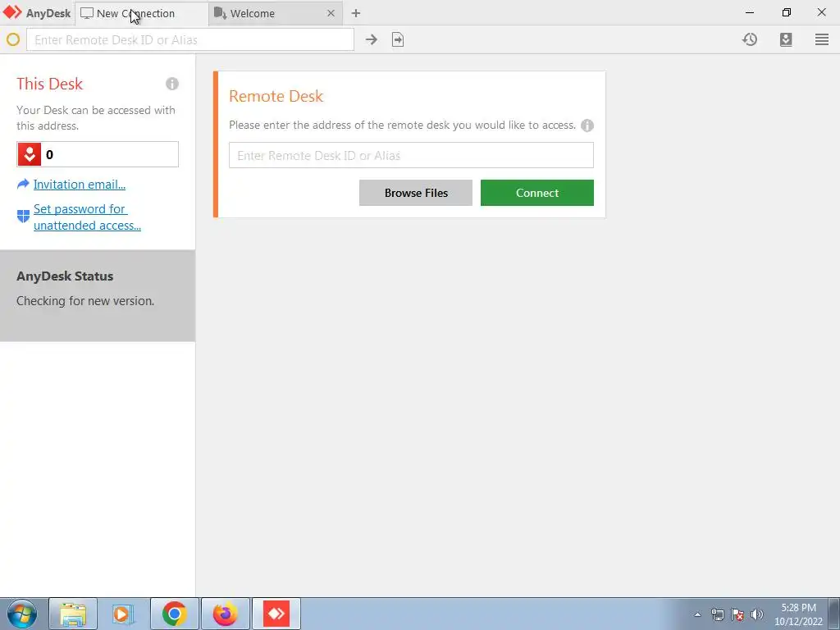Click the AnyDesk Status heading
Image resolution: width=840 pixels, height=630 pixels.
click(65, 276)
